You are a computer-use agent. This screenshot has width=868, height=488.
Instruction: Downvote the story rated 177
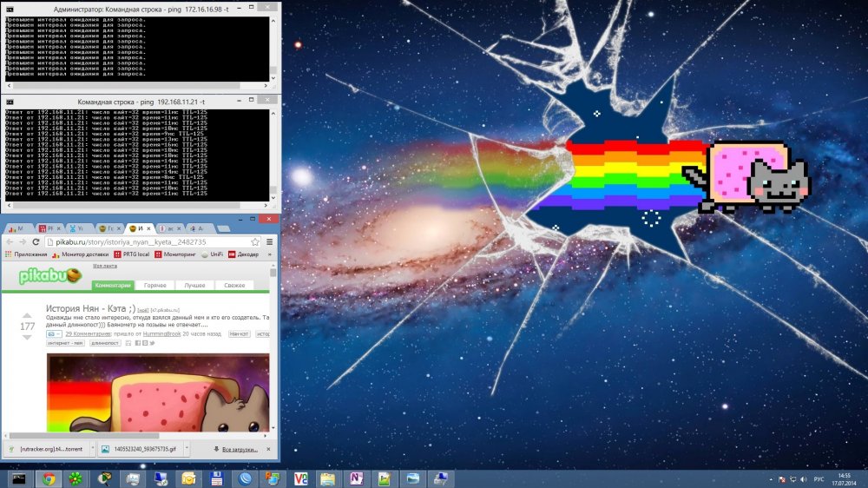pos(27,337)
